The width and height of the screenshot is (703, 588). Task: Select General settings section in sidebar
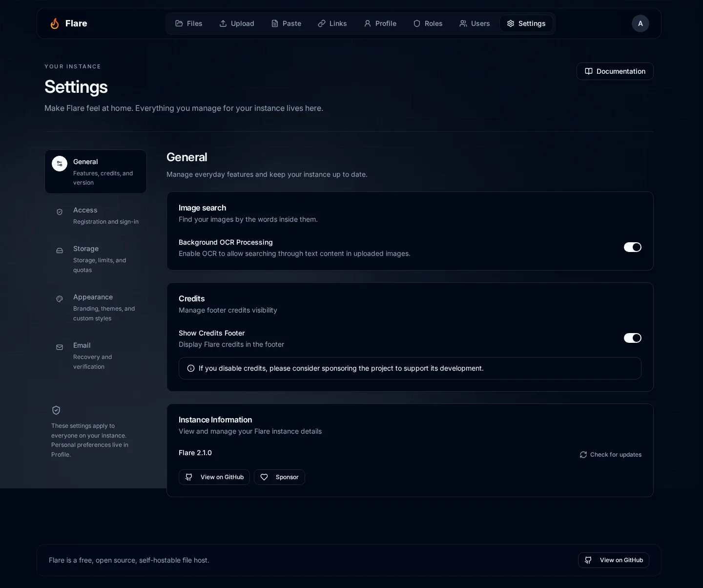click(x=96, y=171)
